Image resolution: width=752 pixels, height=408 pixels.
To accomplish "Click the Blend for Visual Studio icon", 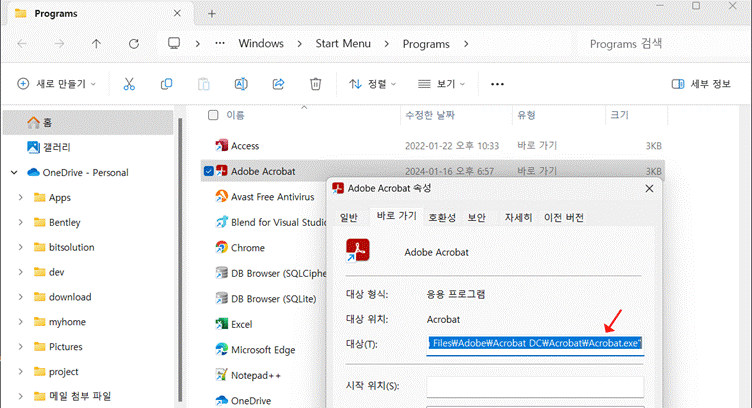I will pos(222,222).
